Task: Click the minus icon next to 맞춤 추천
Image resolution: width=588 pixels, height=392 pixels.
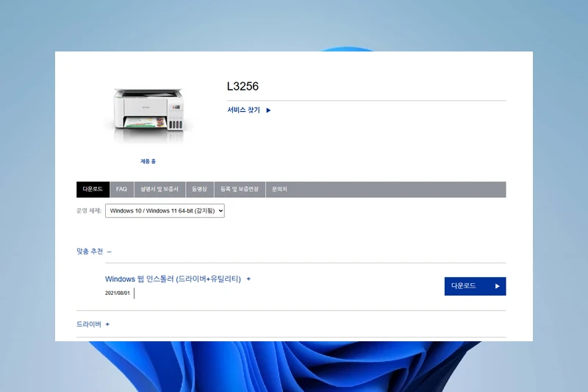Action: pyautogui.click(x=110, y=252)
